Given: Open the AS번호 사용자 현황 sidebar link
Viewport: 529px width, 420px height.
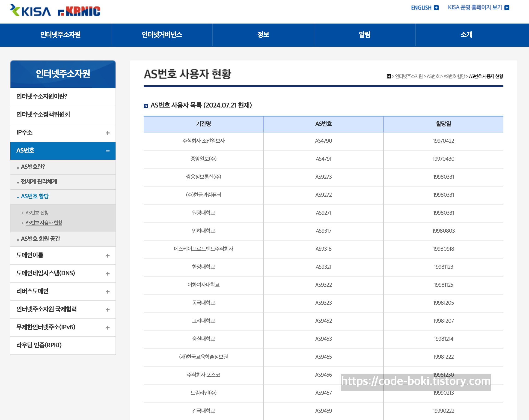Looking at the screenshot, I should point(44,223).
